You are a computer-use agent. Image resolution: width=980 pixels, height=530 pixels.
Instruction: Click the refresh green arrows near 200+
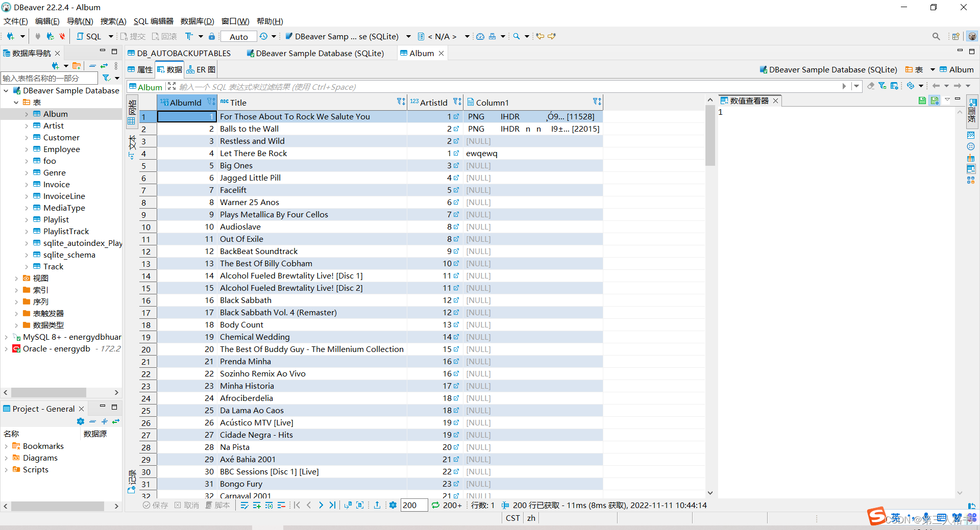click(435, 505)
